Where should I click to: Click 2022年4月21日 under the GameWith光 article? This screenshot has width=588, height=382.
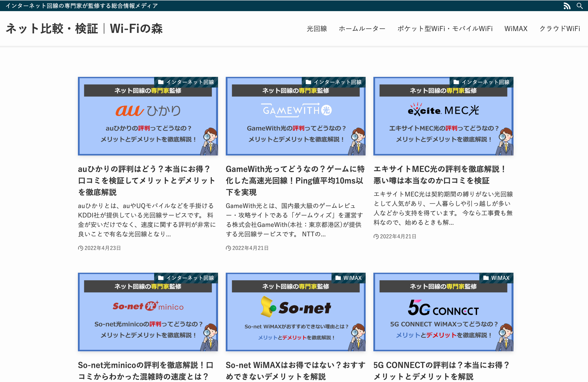[x=247, y=248]
